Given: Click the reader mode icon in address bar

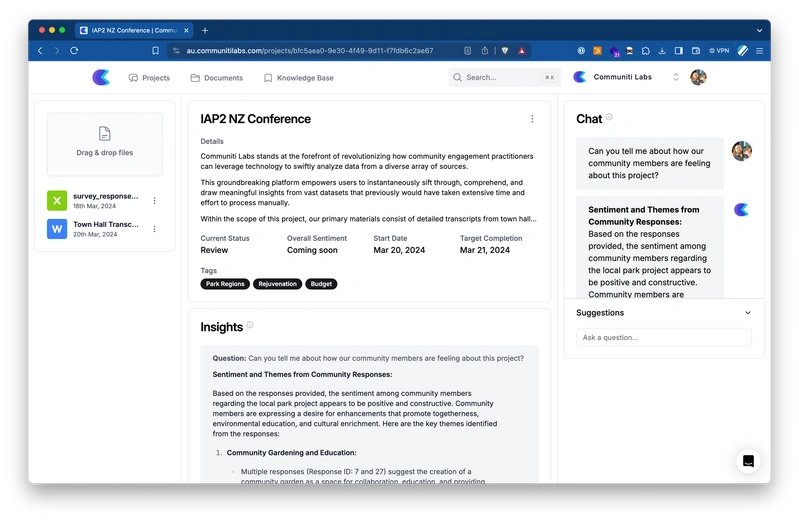Looking at the screenshot, I should [467, 50].
